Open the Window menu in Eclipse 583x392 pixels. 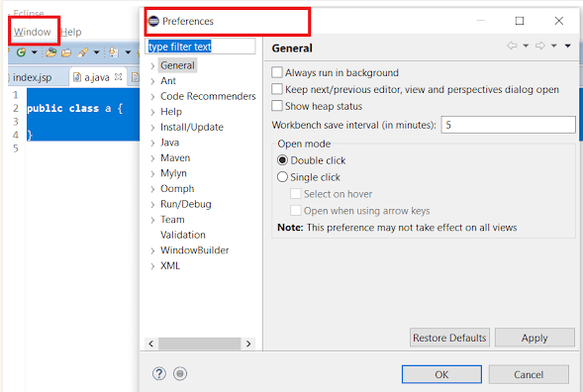[x=33, y=32]
